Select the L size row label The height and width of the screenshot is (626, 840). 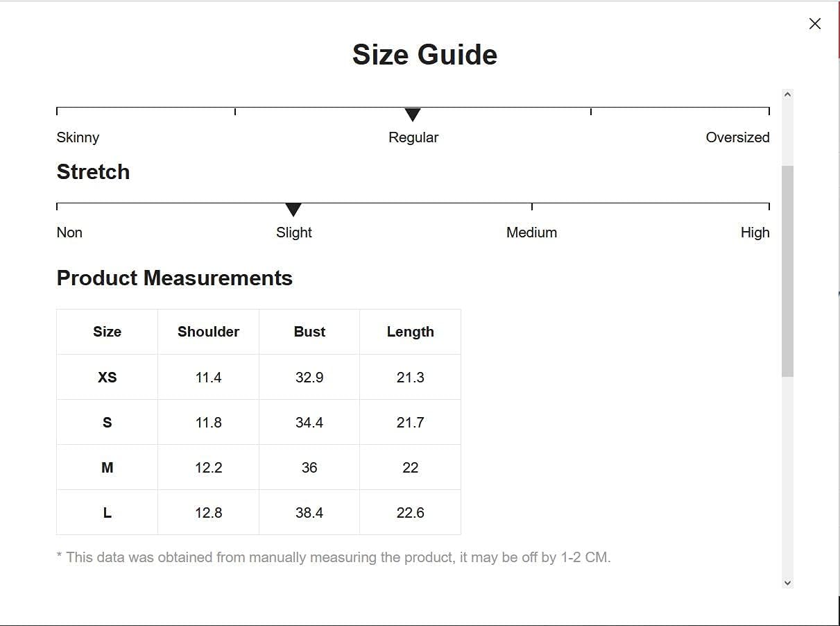(107, 513)
